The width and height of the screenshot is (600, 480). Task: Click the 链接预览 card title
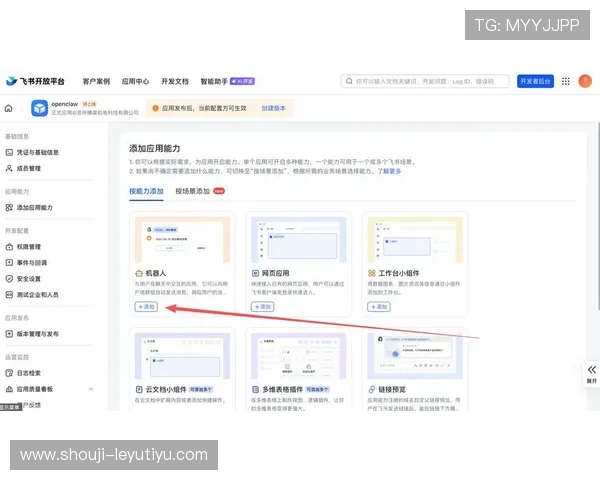coord(392,389)
